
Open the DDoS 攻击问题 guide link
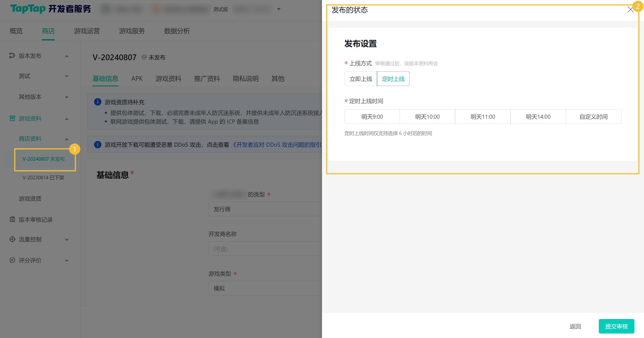[277, 145]
